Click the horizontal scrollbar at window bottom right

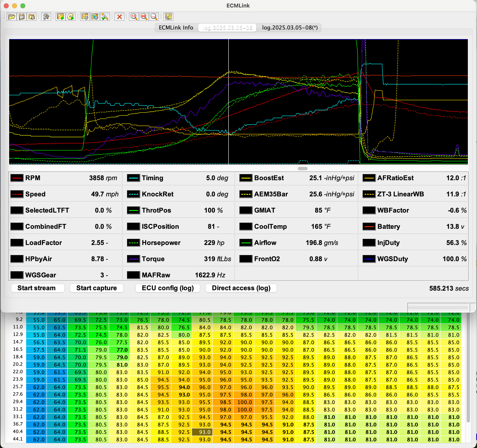tap(438, 307)
